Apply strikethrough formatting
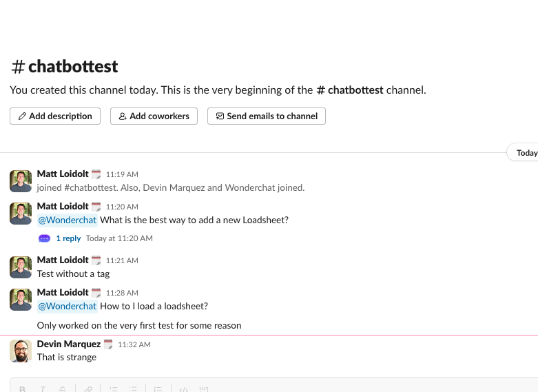The height and width of the screenshot is (392, 538). point(62,389)
